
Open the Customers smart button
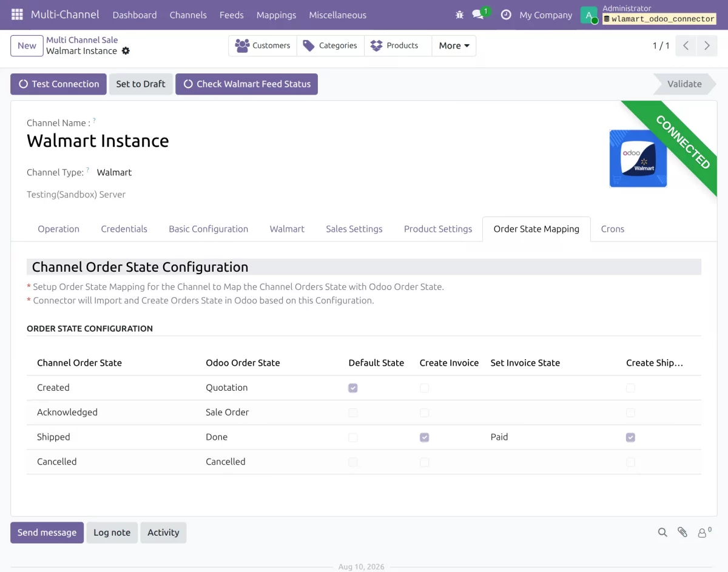(x=263, y=45)
